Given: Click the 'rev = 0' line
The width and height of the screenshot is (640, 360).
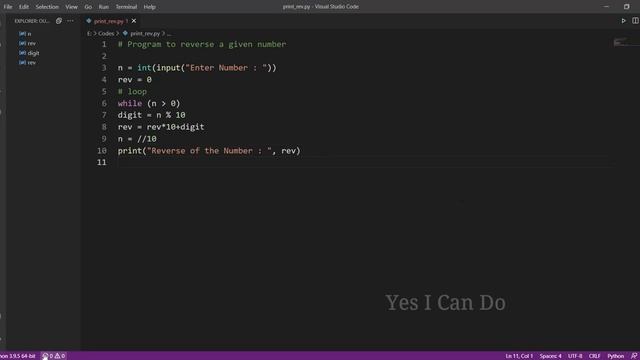Looking at the screenshot, I should click(134, 80).
